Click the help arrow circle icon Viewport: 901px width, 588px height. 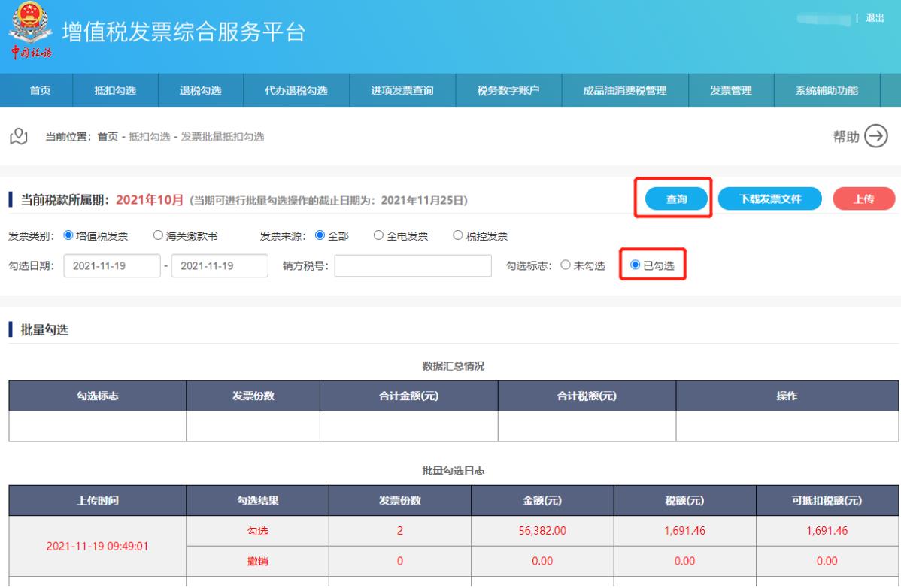(x=876, y=136)
